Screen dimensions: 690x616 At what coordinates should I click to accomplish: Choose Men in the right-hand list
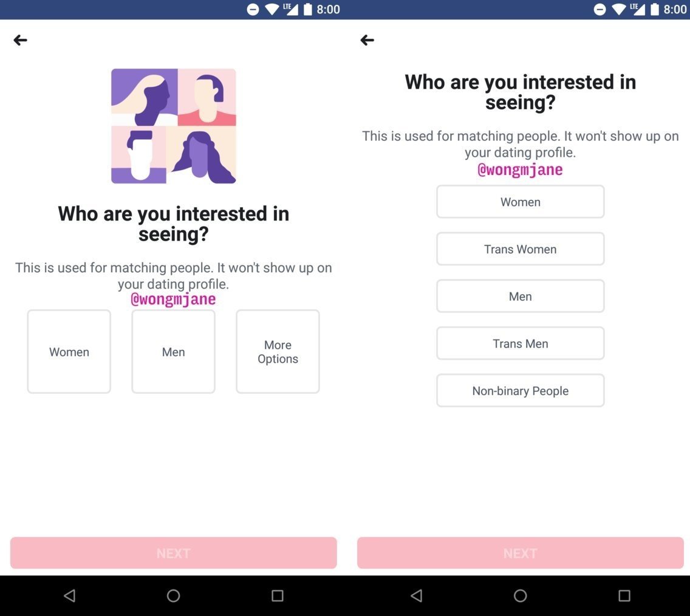coord(520,296)
